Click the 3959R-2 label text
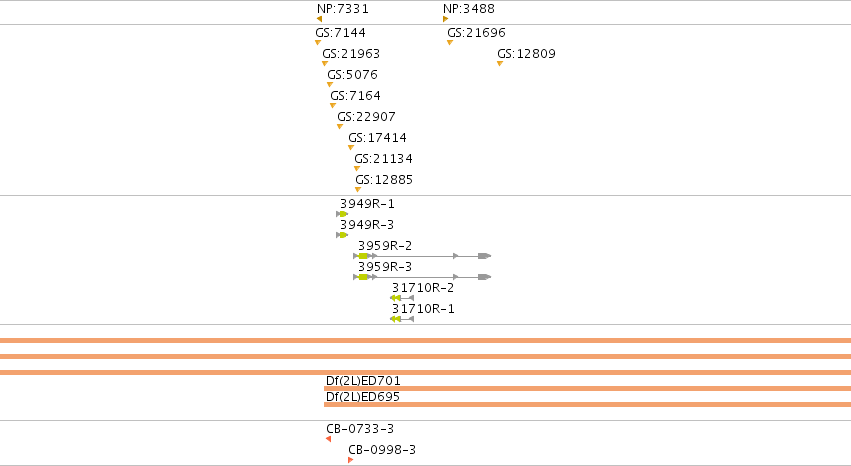 pyautogui.click(x=385, y=246)
